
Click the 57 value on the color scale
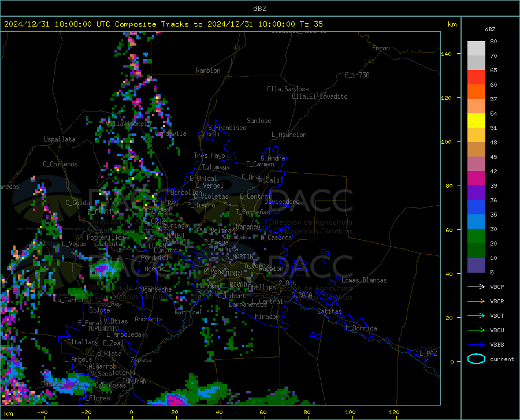click(x=493, y=99)
